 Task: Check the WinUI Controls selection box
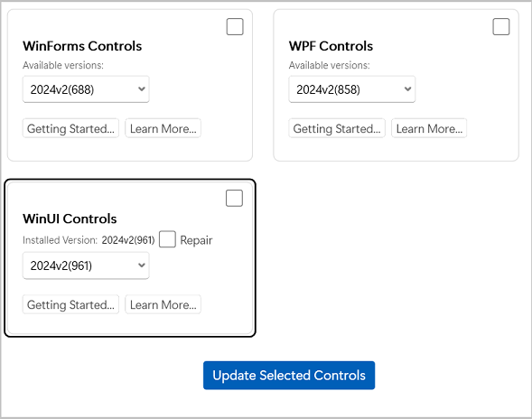[x=234, y=198]
